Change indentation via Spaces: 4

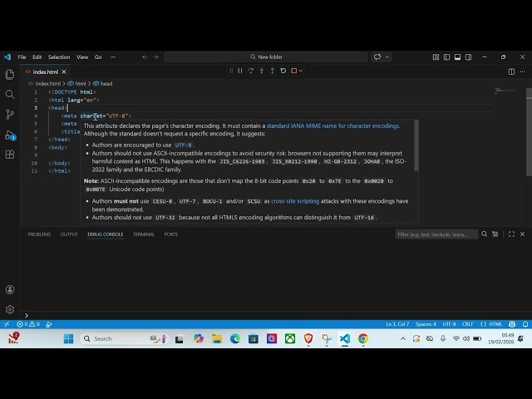[426, 324]
